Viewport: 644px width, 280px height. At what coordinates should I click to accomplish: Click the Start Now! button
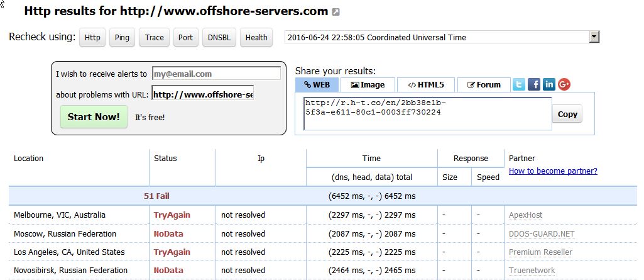[x=94, y=117]
